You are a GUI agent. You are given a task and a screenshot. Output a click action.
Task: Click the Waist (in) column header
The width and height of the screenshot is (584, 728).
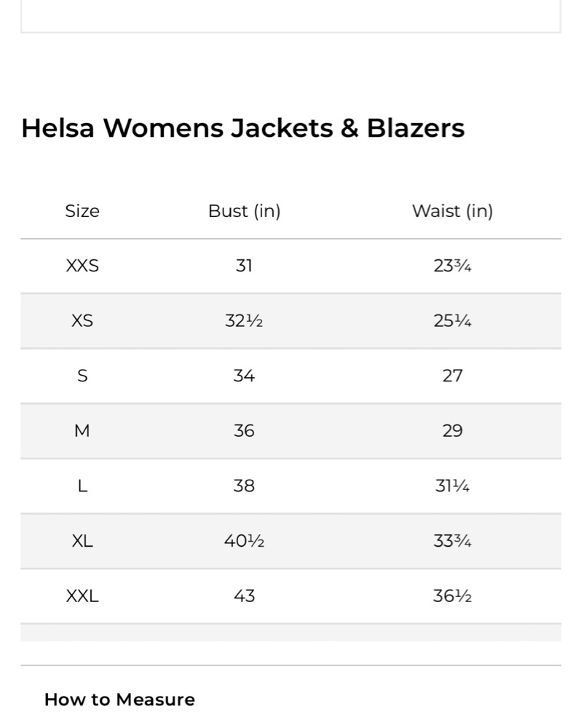(452, 211)
